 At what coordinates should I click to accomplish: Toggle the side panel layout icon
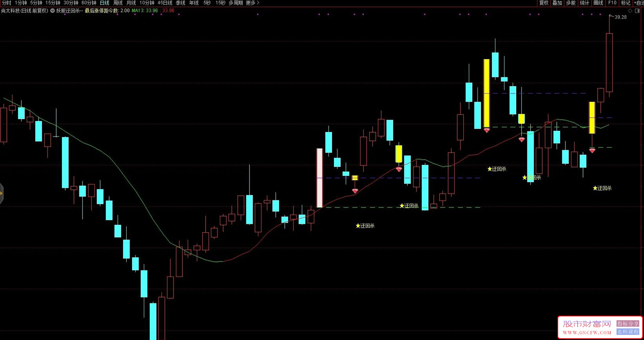click(x=637, y=10)
